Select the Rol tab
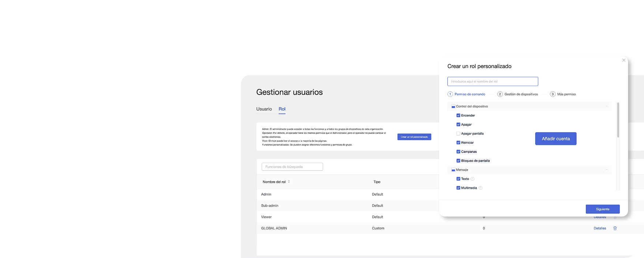Screen dimensions: 644x258 point(282,109)
